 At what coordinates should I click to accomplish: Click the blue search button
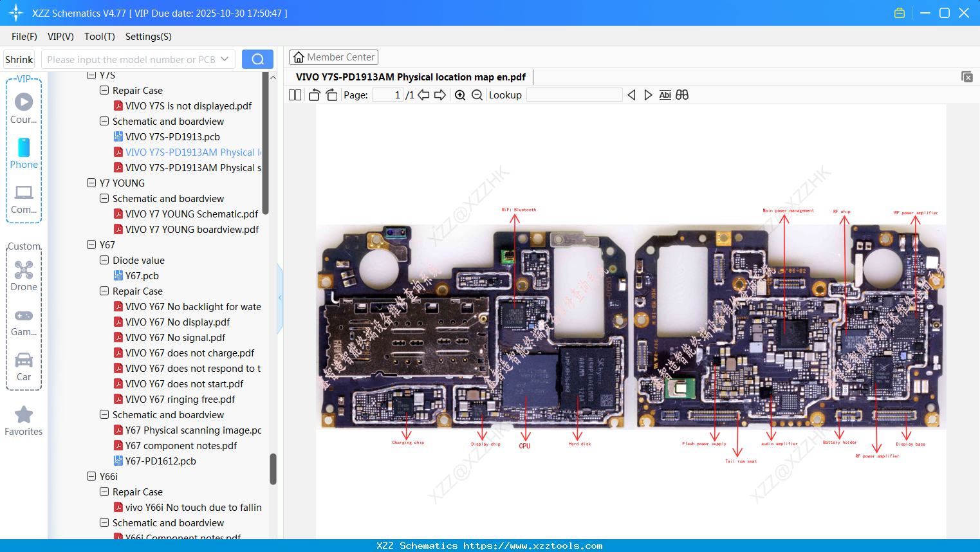click(257, 59)
